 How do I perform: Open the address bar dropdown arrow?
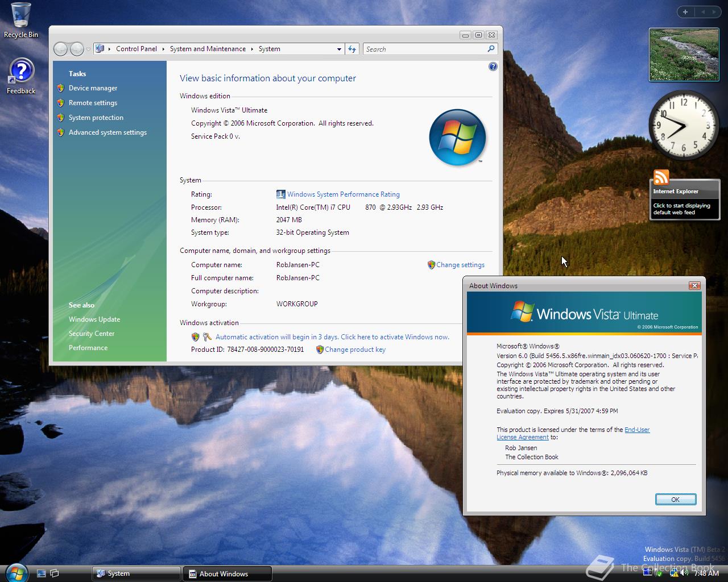click(x=339, y=49)
